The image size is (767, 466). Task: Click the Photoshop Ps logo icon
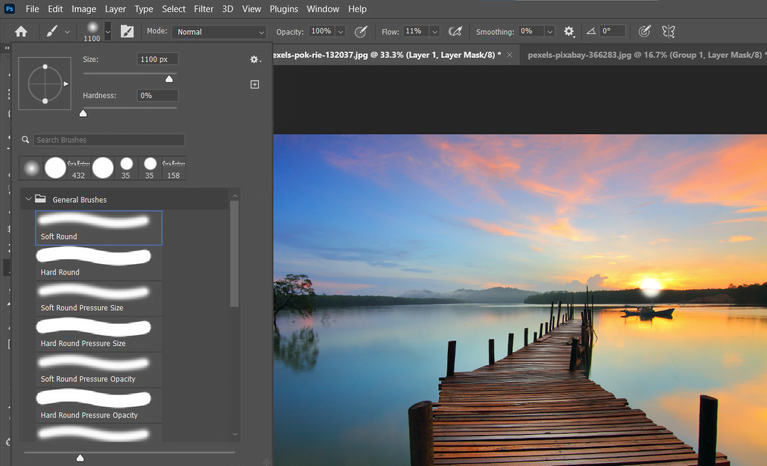[x=9, y=9]
